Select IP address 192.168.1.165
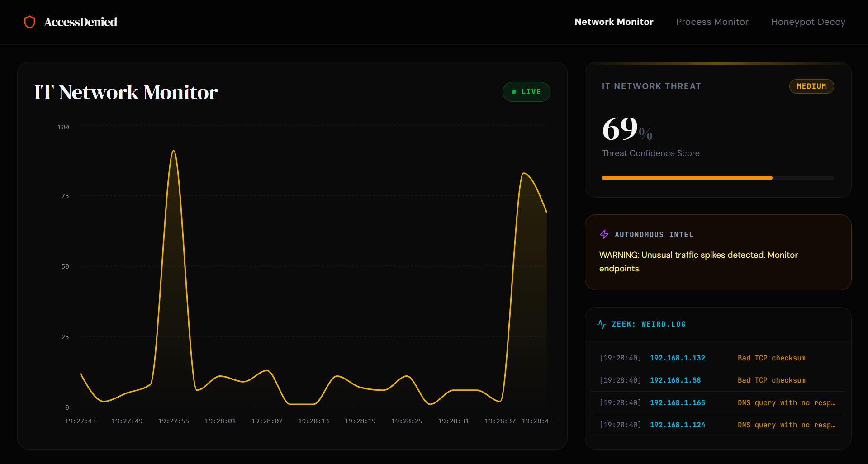The width and height of the screenshot is (868, 464). 678,402
